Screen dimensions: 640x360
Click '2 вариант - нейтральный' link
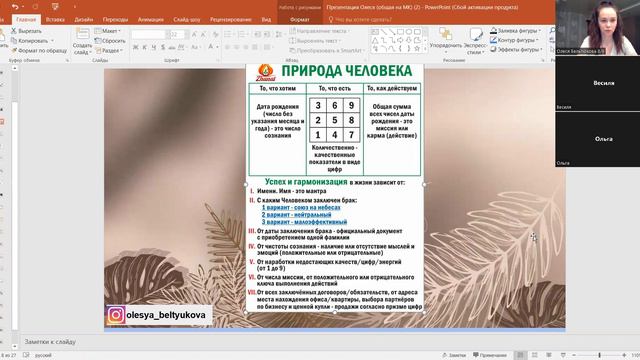click(x=296, y=215)
